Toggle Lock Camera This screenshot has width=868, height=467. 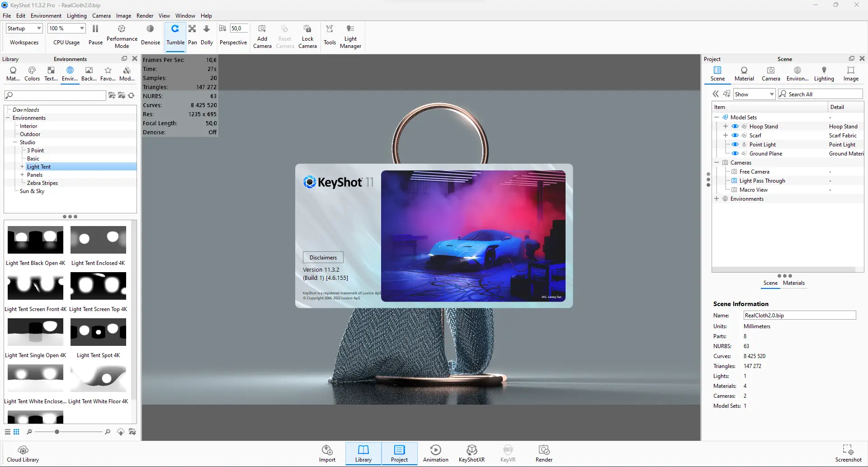307,36
